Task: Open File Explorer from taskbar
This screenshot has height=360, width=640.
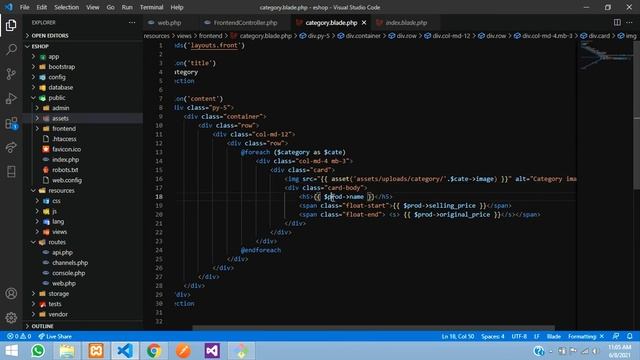Action: coord(67,351)
